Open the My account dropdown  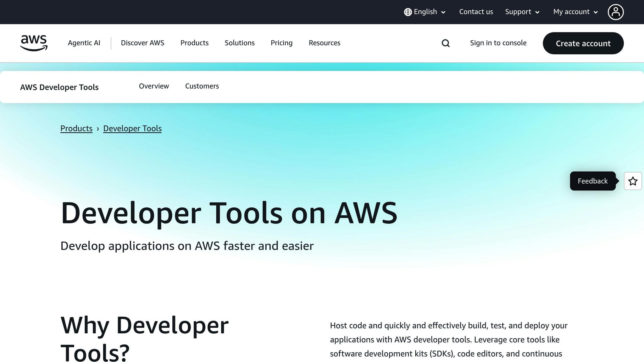[575, 12]
